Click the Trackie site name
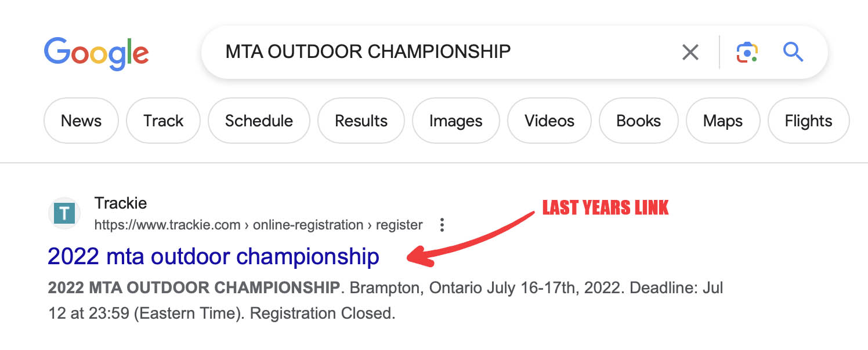868x350 pixels. (x=120, y=203)
